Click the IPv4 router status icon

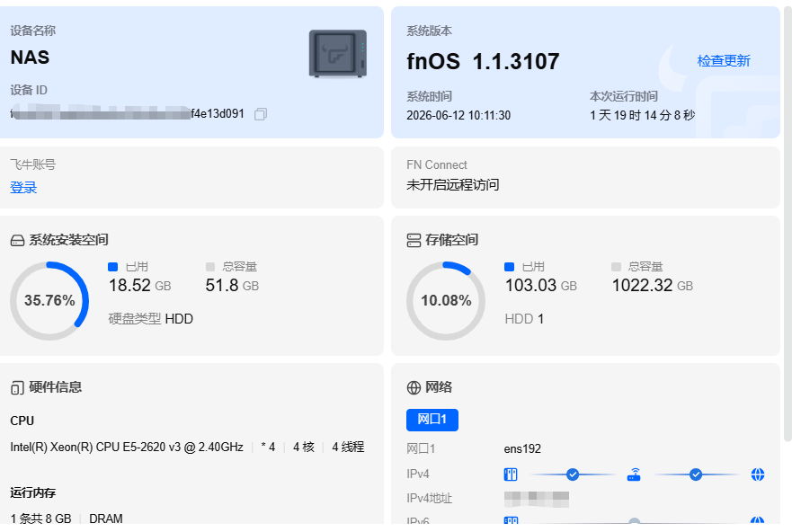[634, 474]
